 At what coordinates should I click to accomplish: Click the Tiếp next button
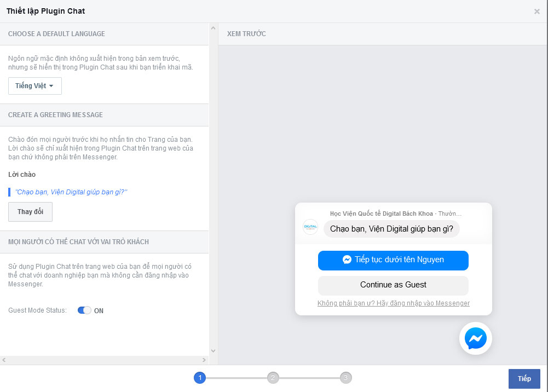(x=524, y=379)
